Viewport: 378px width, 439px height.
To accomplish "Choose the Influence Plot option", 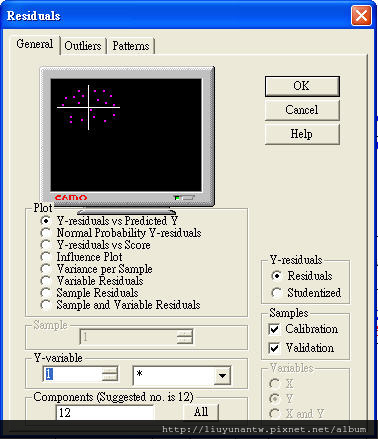I will 46,257.
